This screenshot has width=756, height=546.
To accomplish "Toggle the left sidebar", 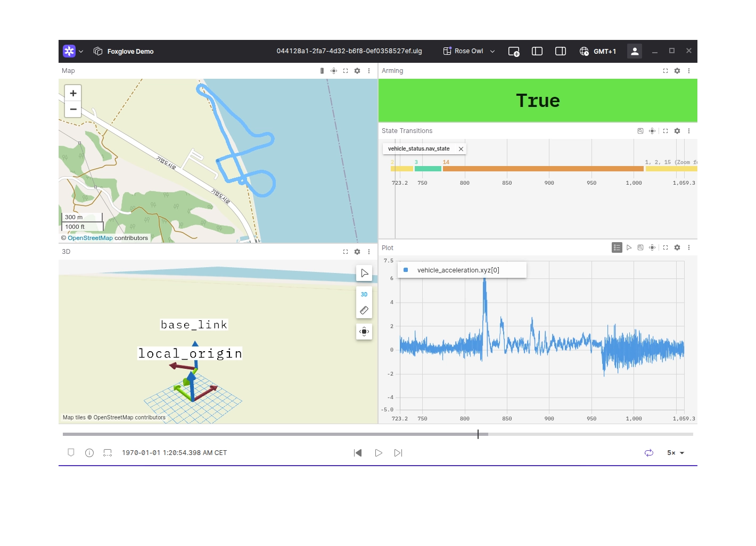I will 537,52.
